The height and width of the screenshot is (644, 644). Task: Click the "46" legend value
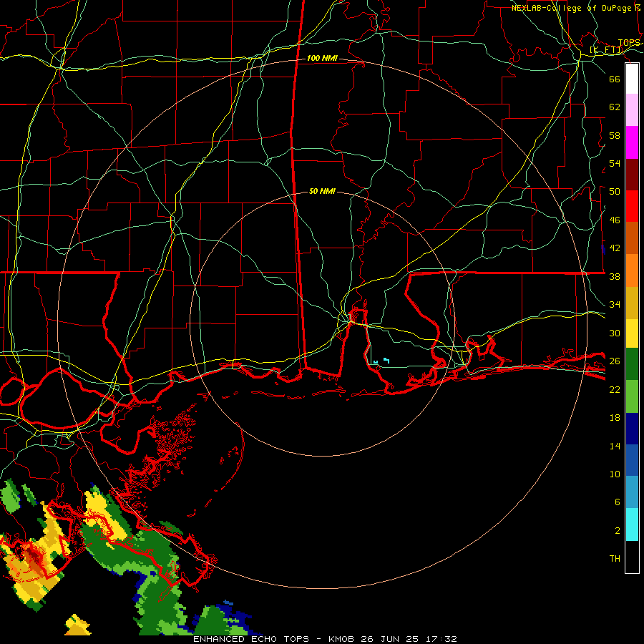pos(615,220)
